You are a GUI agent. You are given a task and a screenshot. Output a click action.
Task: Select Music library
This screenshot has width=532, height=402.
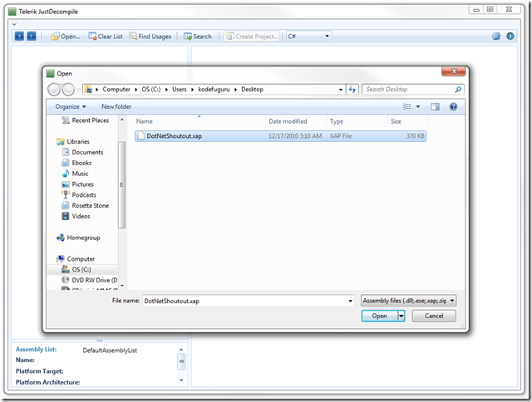75,174
